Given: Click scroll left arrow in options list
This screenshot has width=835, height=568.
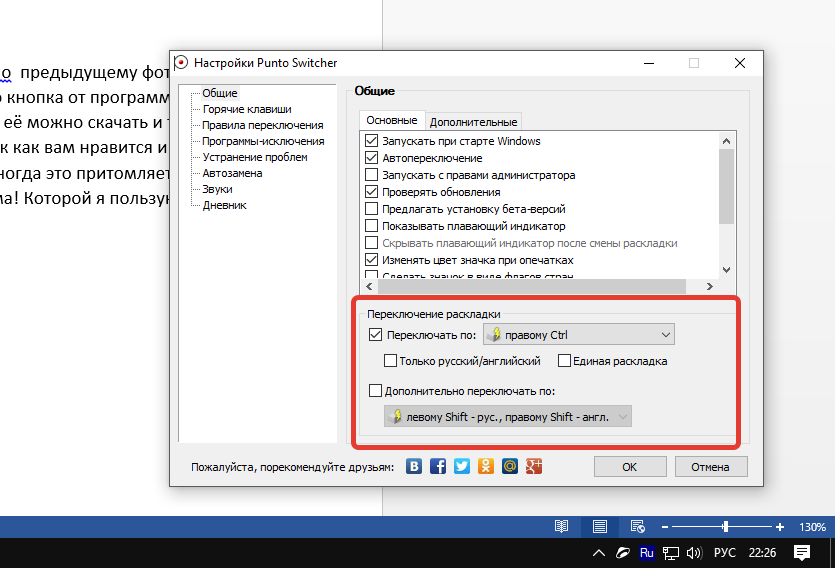Looking at the screenshot, I should pyautogui.click(x=370, y=286).
